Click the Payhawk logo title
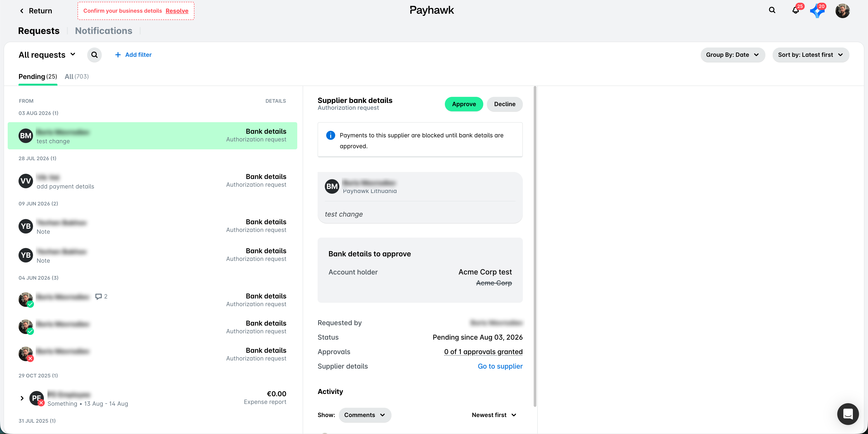Viewport: 868px width, 434px height. (x=432, y=10)
